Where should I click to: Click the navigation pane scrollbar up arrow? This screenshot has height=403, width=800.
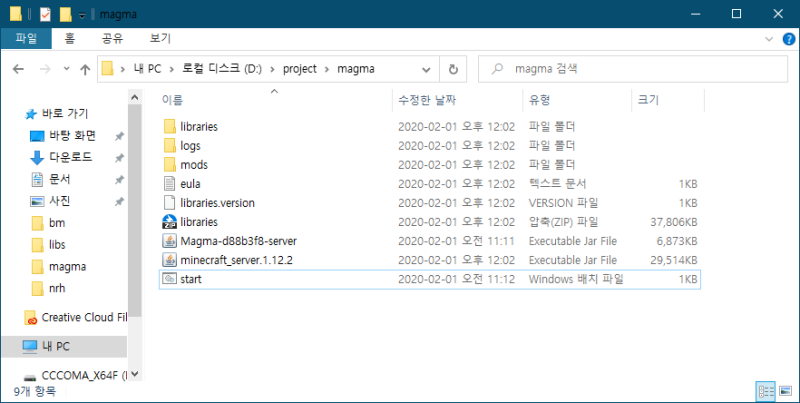point(135,97)
